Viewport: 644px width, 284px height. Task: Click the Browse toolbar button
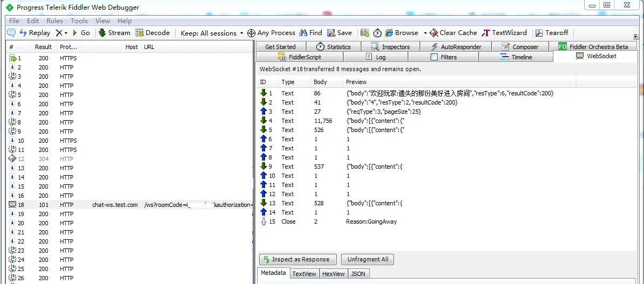(401, 33)
